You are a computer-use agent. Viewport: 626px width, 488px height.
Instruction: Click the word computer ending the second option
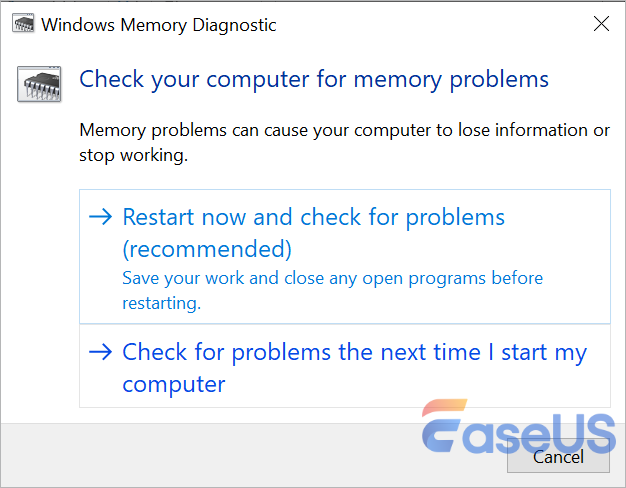(174, 383)
